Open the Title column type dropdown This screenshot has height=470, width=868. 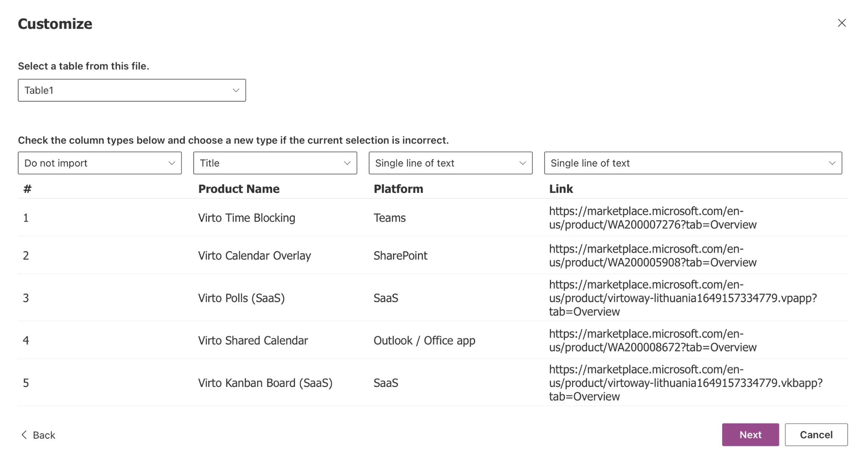pos(275,163)
